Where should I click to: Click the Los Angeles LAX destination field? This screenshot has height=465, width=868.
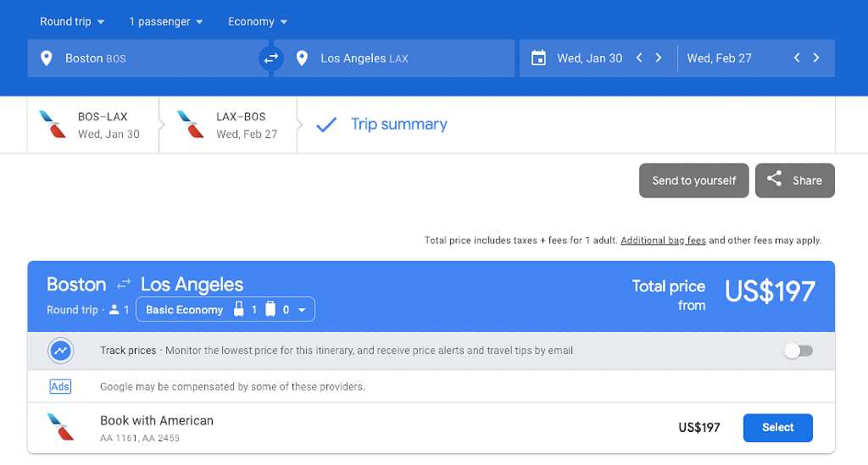click(394, 58)
